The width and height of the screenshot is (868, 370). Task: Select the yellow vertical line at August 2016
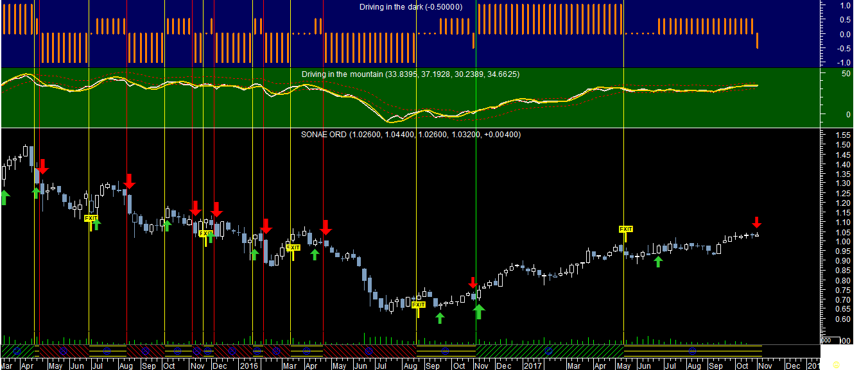pos(417,173)
